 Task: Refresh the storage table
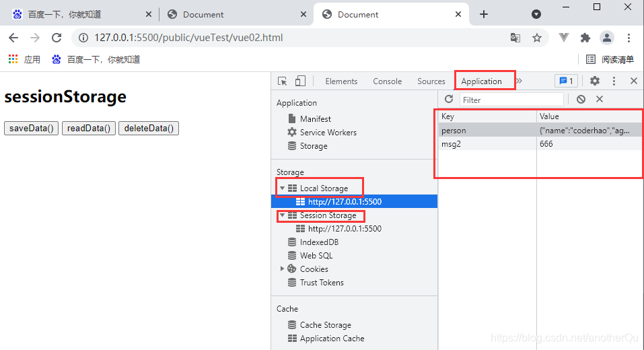point(449,99)
